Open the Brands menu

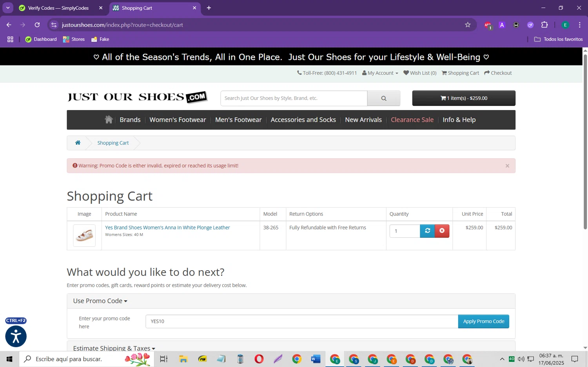tap(130, 120)
